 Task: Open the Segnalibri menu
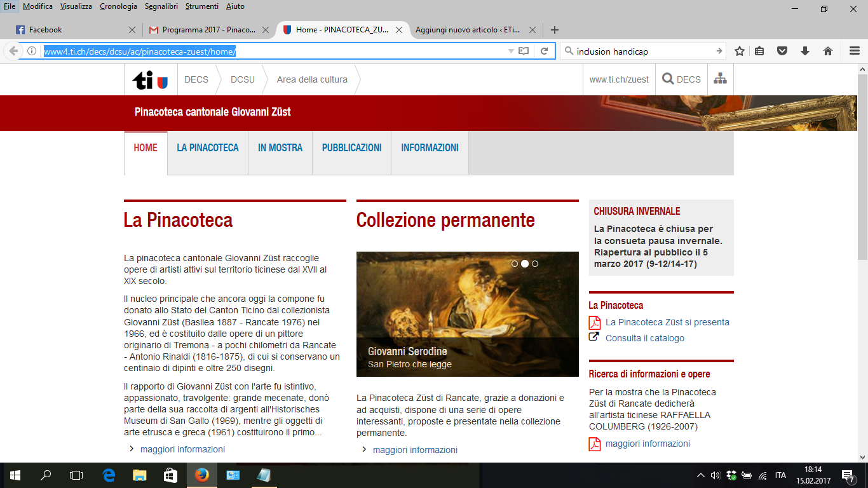point(161,6)
